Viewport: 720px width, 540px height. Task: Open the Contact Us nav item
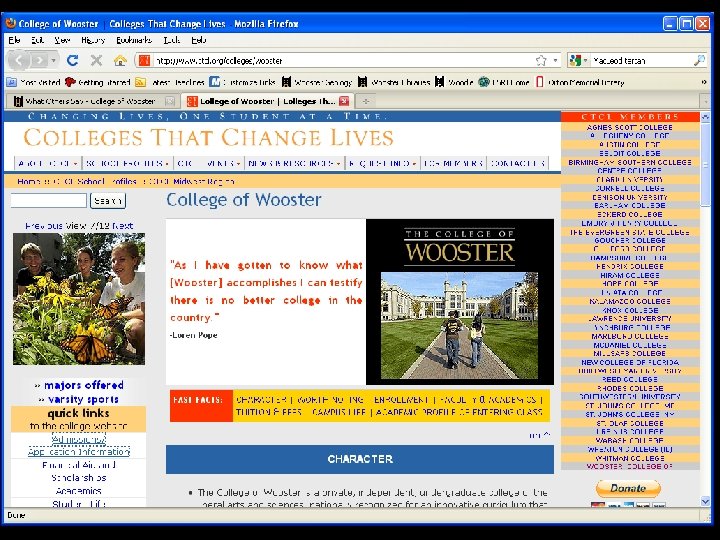coord(517,163)
